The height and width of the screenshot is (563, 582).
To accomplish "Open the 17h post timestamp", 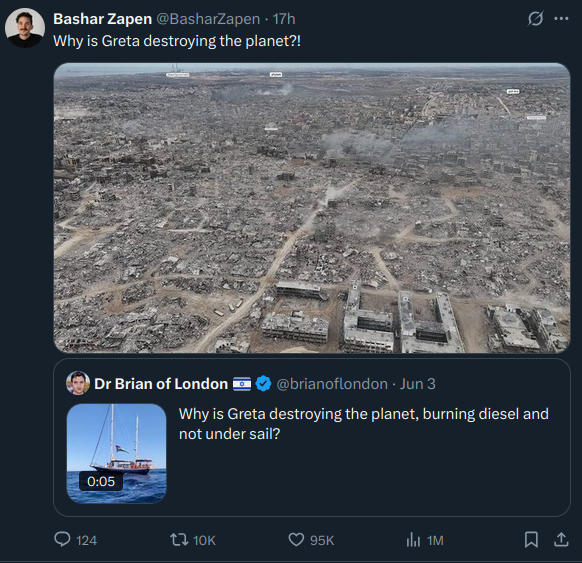I will [x=284, y=19].
